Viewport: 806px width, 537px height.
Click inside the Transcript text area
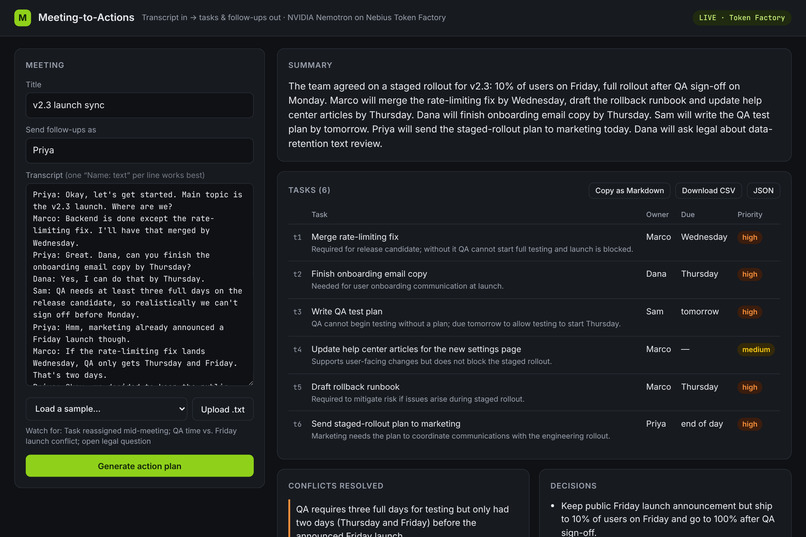139,284
